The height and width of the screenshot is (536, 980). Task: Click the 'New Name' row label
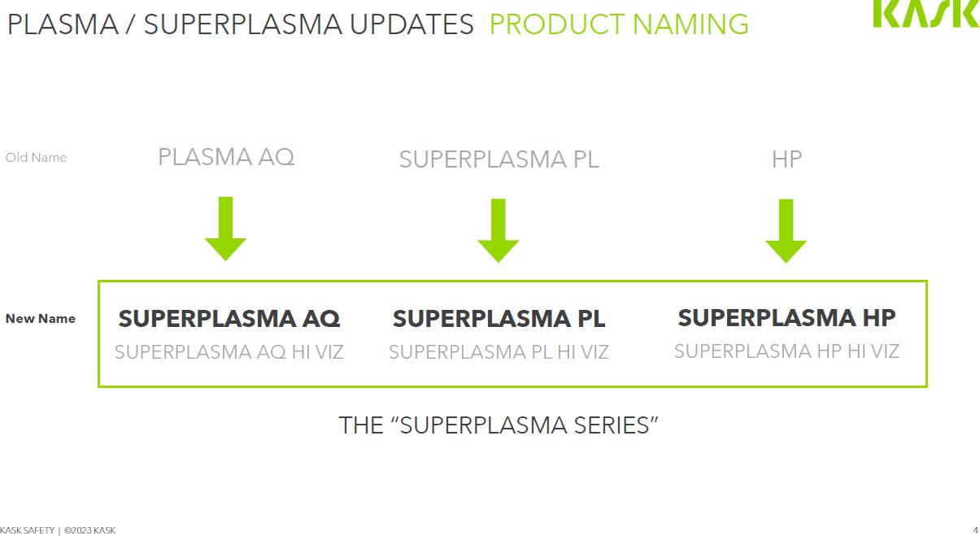[41, 319]
